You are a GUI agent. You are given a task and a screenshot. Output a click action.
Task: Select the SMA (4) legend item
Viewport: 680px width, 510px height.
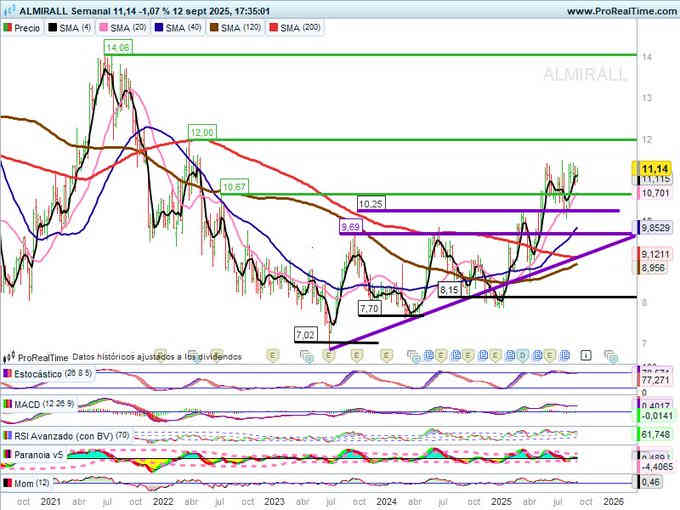click(69, 28)
